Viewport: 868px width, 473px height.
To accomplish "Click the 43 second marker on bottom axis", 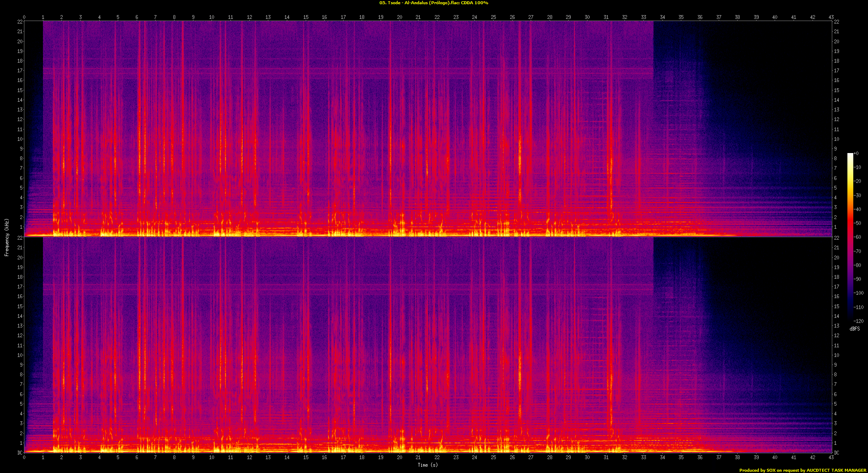I will [x=831, y=457].
